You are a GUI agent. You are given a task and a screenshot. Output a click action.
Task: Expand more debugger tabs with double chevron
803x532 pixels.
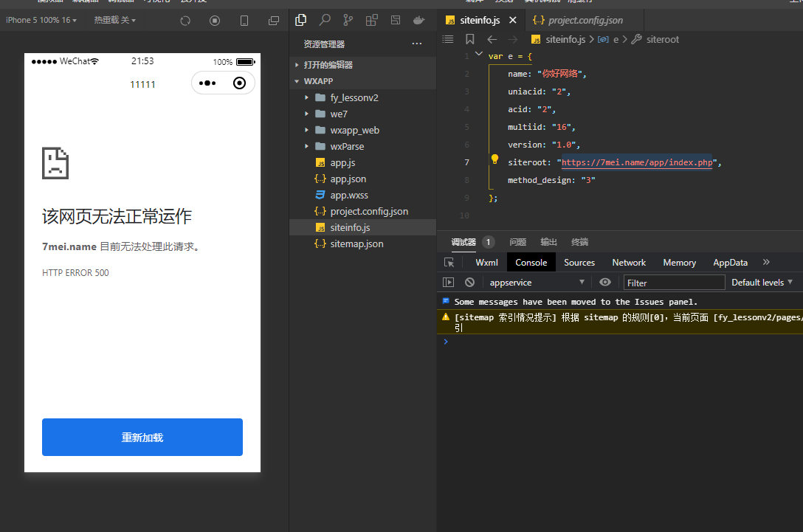coord(766,262)
